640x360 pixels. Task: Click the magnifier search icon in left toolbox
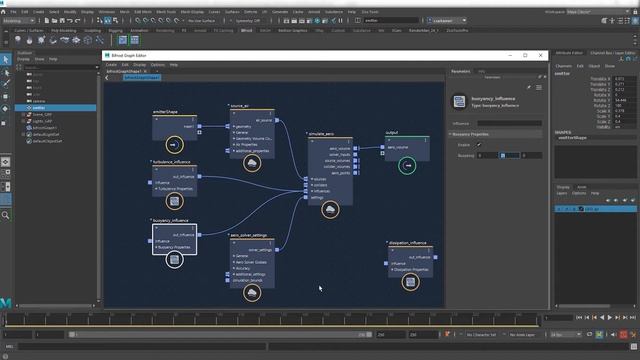pyautogui.click(x=6, y=216)
